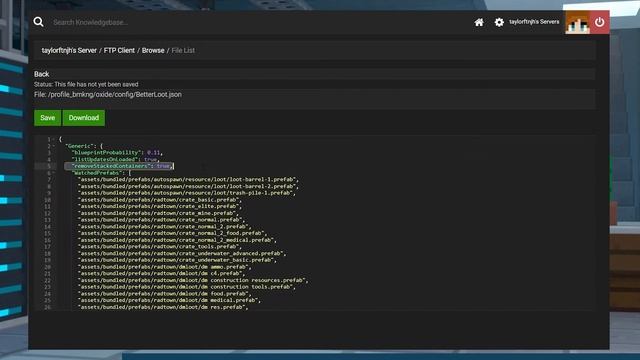Image resolution: width=640 pixels, height=360 pixels.
Task: Click the removeStackedContainers highlighted line
Action: tap(119, 166)
